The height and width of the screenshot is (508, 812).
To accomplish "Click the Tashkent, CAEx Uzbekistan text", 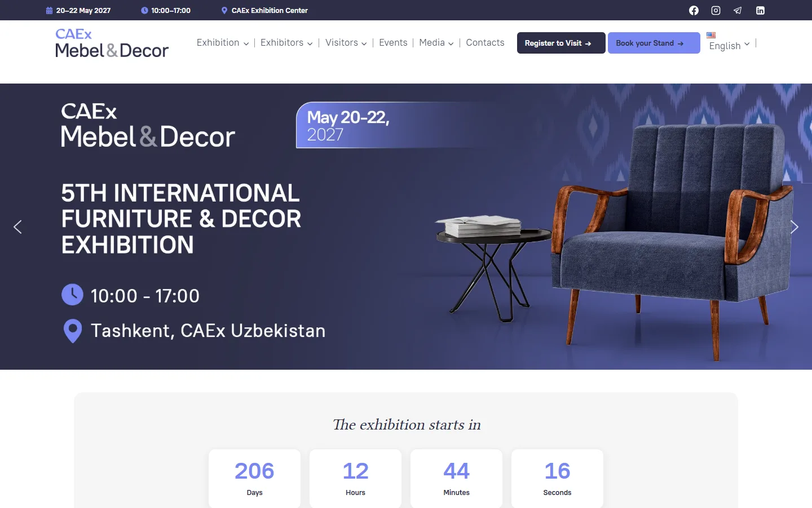I will (x=208, y=331).
